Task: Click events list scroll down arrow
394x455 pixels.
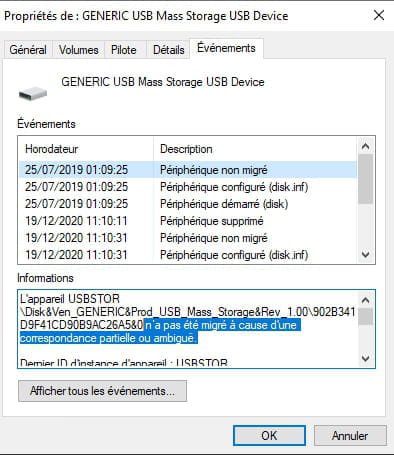Action: 366,255
